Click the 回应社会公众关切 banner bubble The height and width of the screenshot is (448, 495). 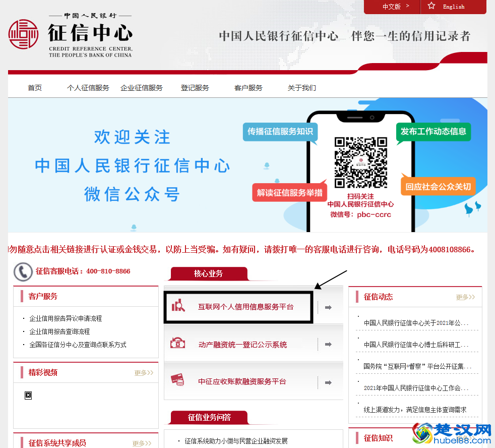click(x=438, y=186)
